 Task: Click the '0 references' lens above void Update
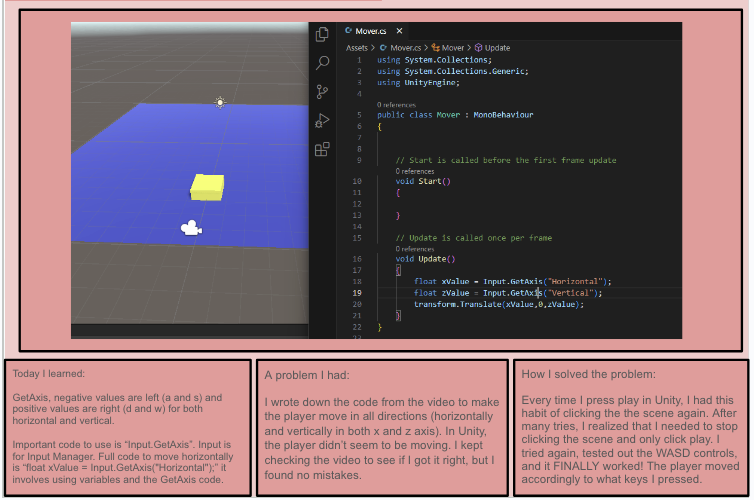pos(415,249)
